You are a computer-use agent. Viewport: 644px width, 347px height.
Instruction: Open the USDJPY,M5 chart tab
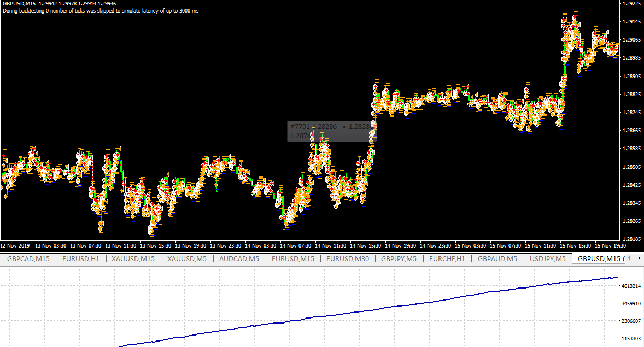[x=547, y=258]
